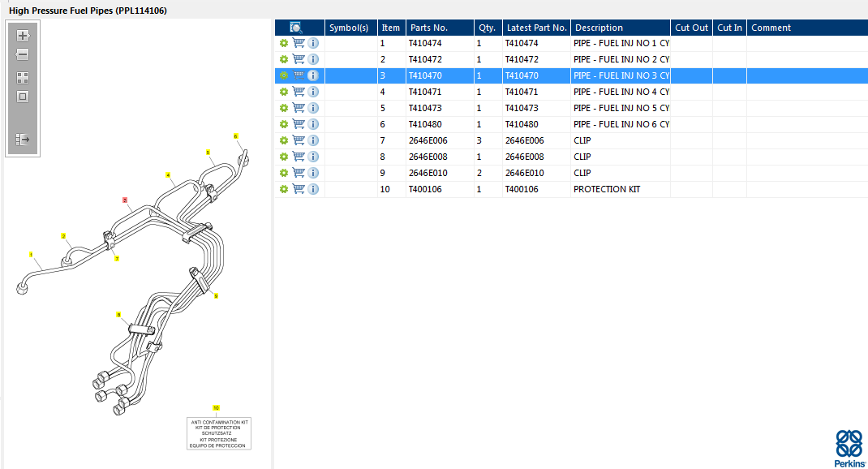Show info for PROTECTION KIT row

pos(313,189)
